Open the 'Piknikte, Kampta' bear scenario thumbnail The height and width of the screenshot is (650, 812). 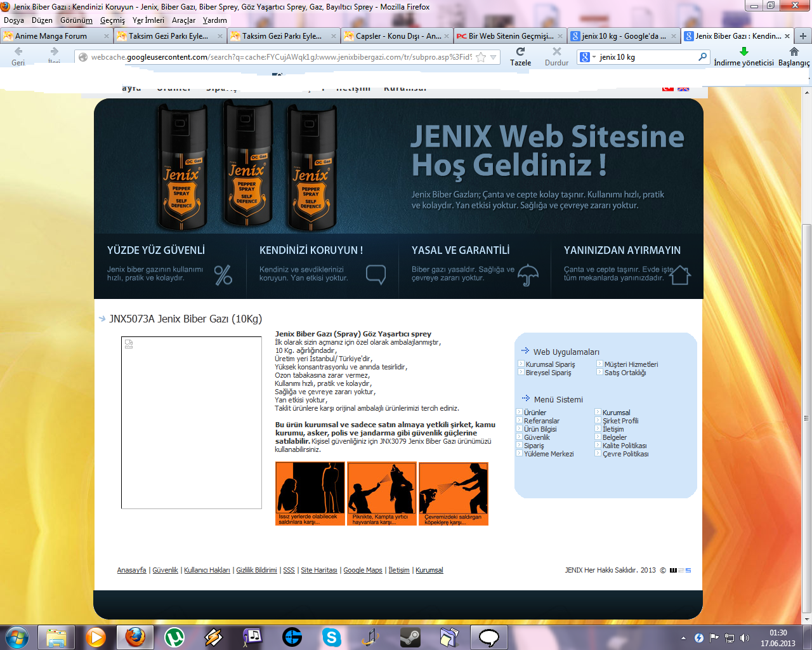click(x=382, y=493)
